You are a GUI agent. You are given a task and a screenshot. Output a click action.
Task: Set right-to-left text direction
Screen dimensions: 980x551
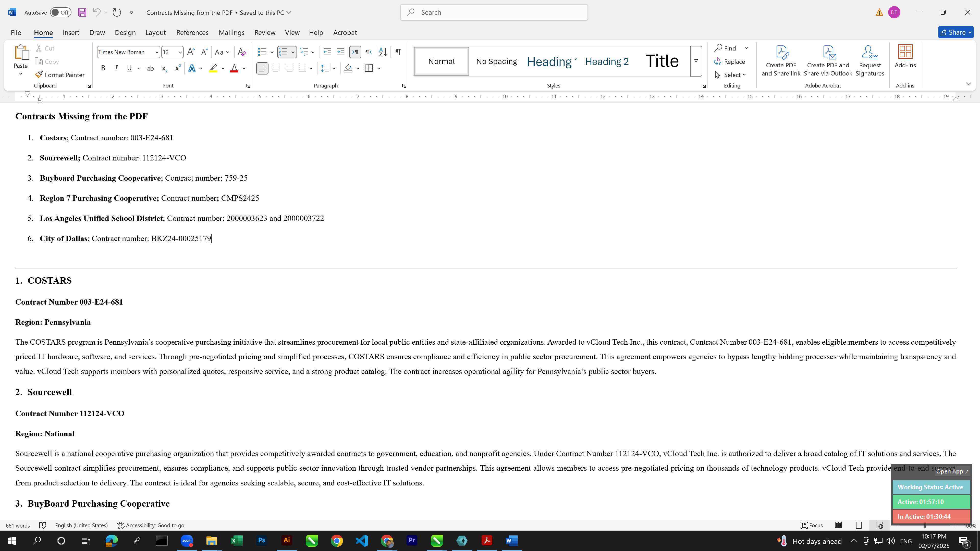click(368, 52)
